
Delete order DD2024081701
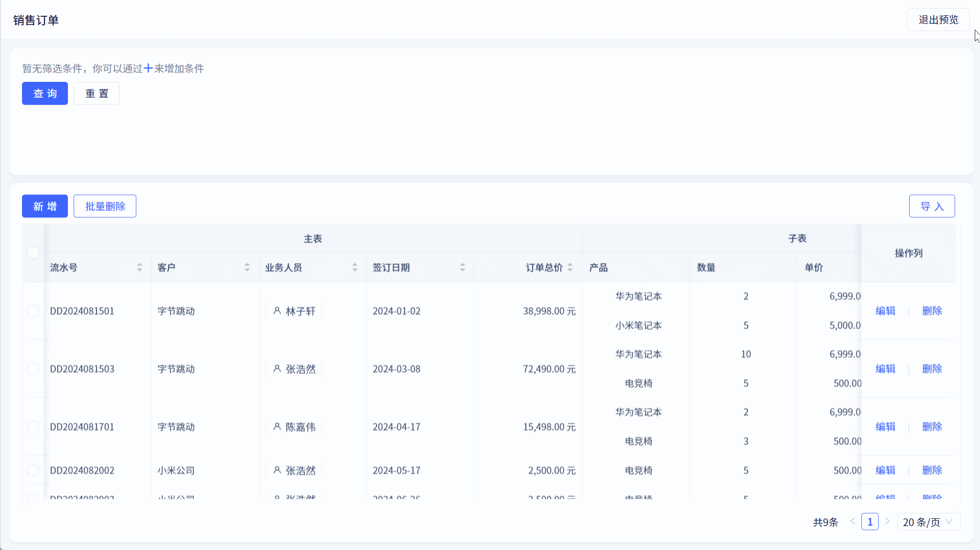[x=932, y=427]
